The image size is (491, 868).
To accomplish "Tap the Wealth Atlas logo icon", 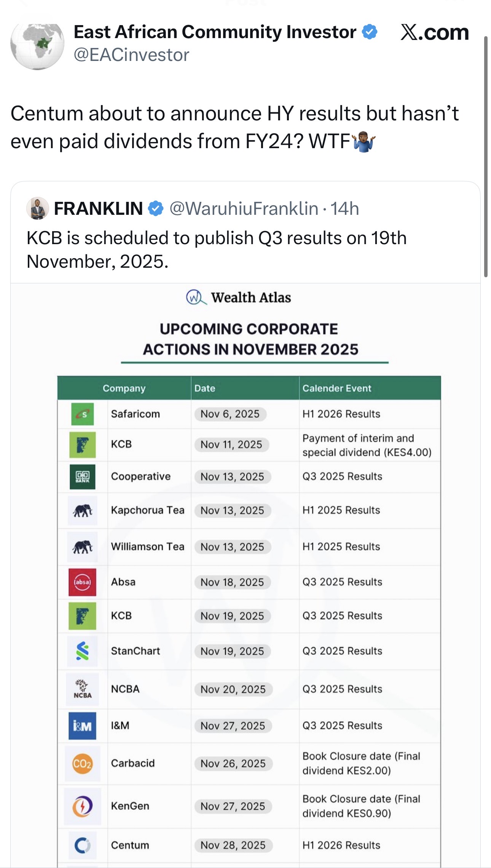I will point(196,297).
